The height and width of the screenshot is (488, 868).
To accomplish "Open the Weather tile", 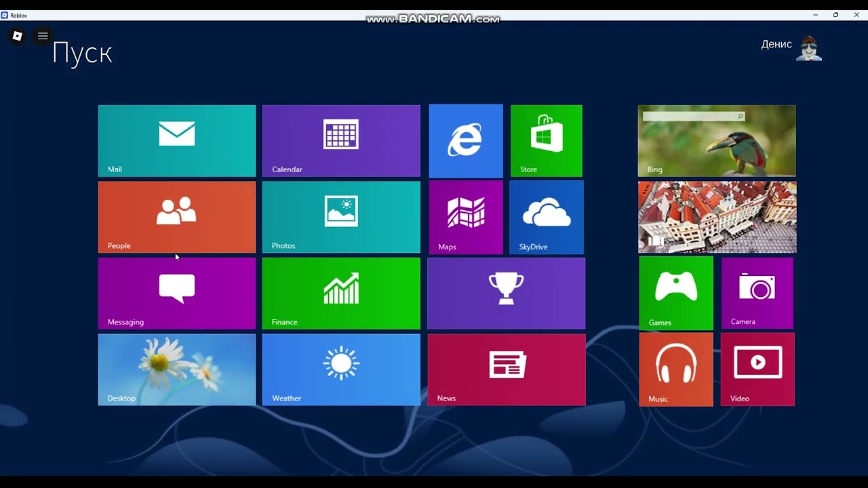I will tap(341, 369).
